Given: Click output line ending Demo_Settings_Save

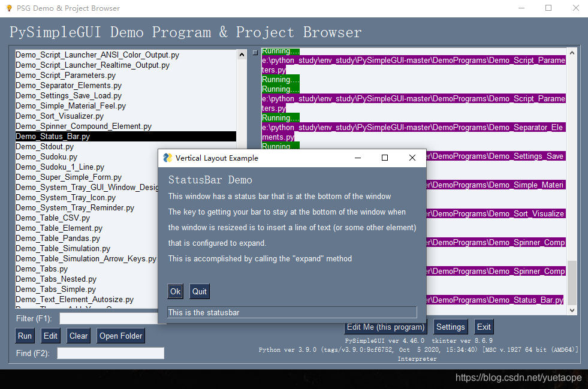Looking at the screenshot, I should point(495,156).
